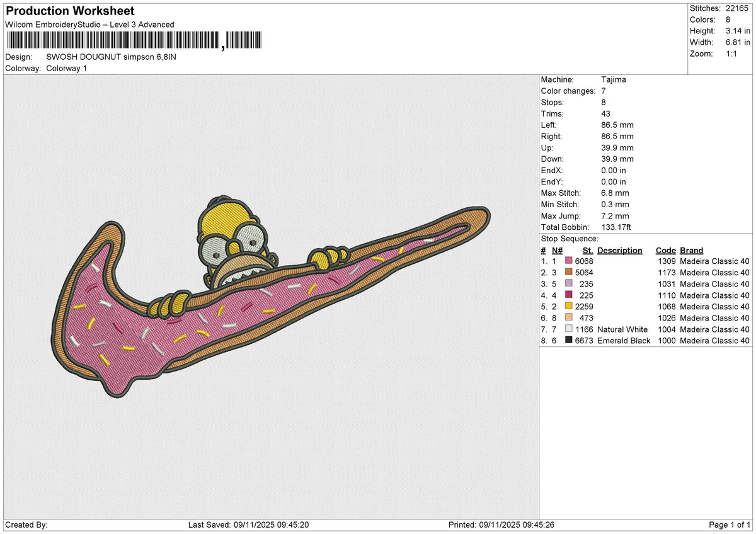
Task: Click the Colors value 8
Action: [x=728, y=20]
